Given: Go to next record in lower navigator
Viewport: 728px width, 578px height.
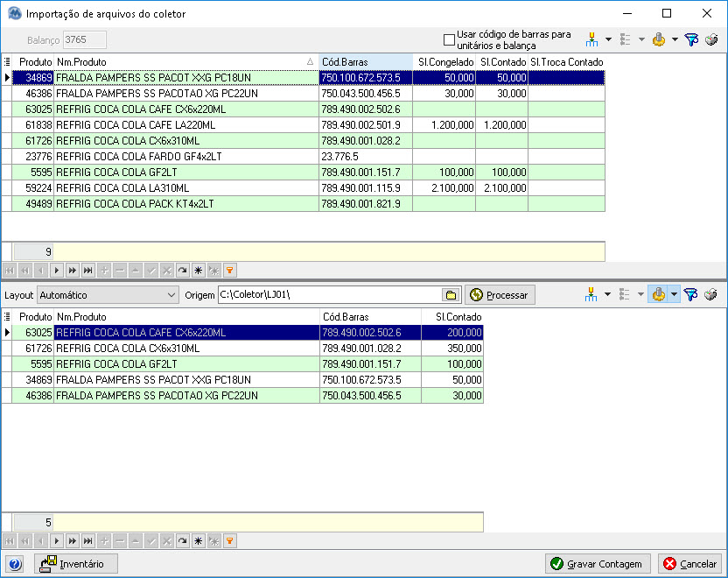Looking at the screenshot, I should (57, 541).
